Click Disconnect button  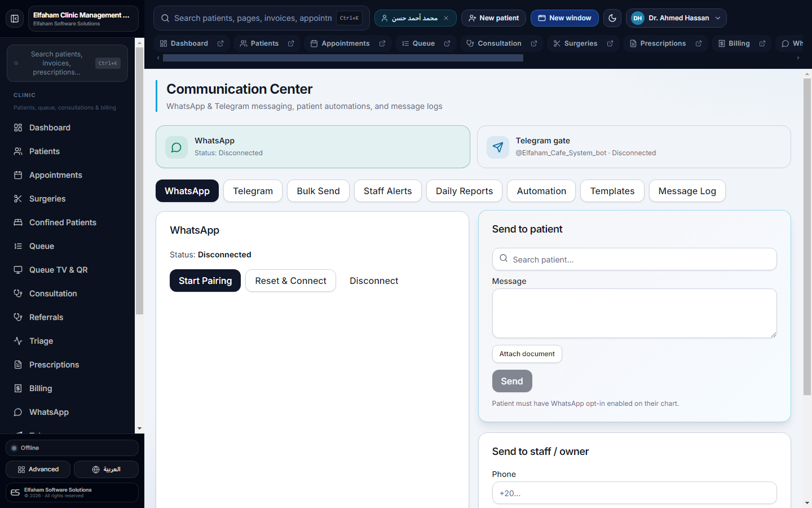click(374, 281)
